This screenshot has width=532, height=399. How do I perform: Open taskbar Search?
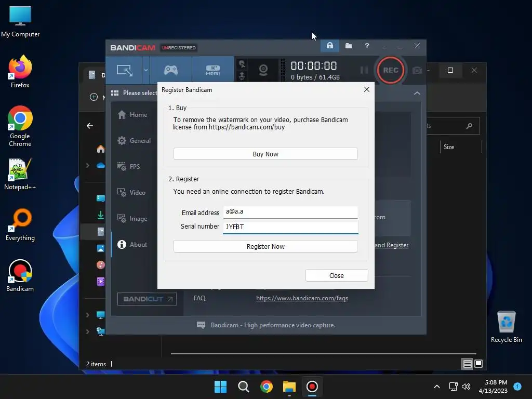243,387
